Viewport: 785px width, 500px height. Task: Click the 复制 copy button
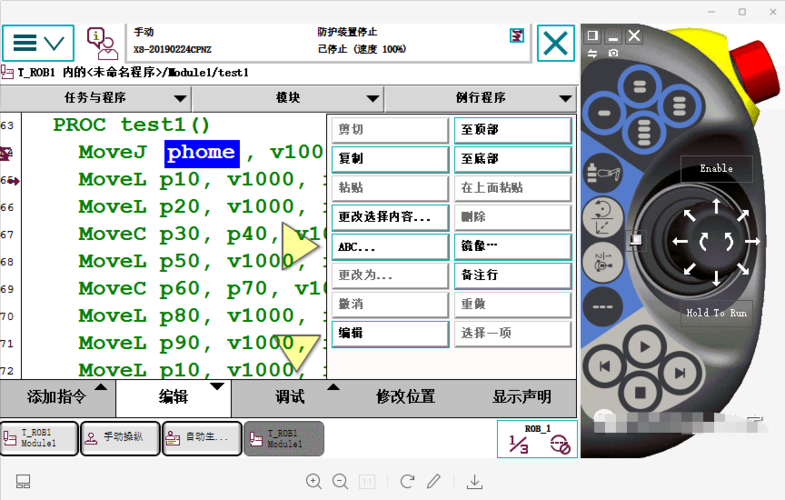coord(390,159)
